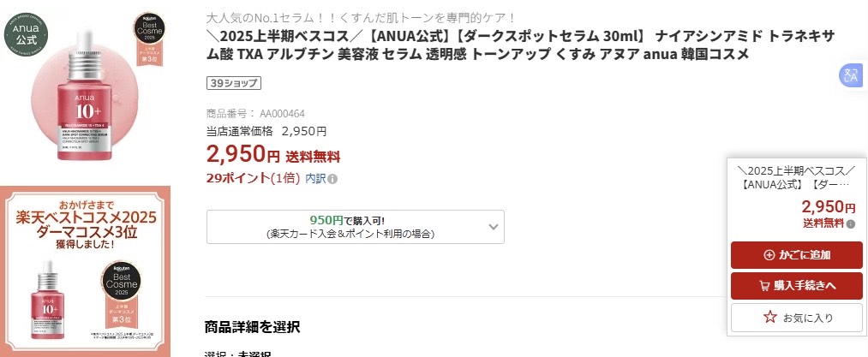Open the 内訳 points breakdown link
The image size is (868, 357).
tap(315, 179)
